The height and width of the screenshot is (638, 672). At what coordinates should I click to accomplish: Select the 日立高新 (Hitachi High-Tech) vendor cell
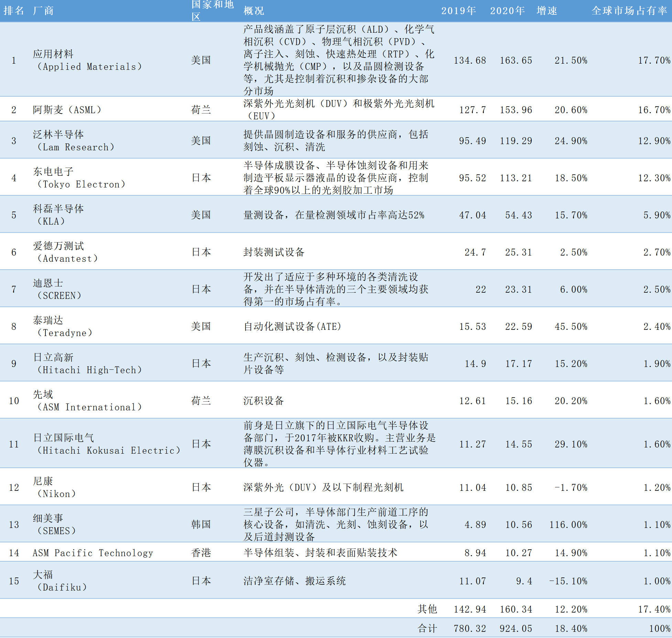(88, 364)
